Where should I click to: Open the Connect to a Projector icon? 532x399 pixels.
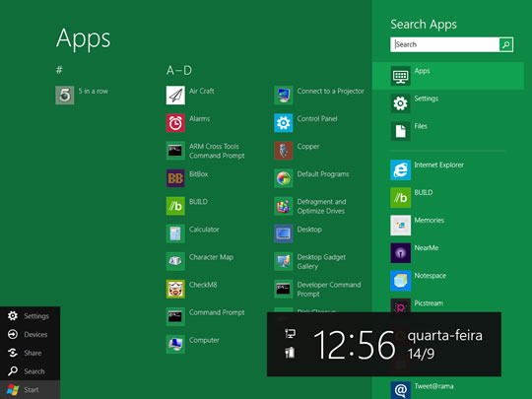[284, 95]
